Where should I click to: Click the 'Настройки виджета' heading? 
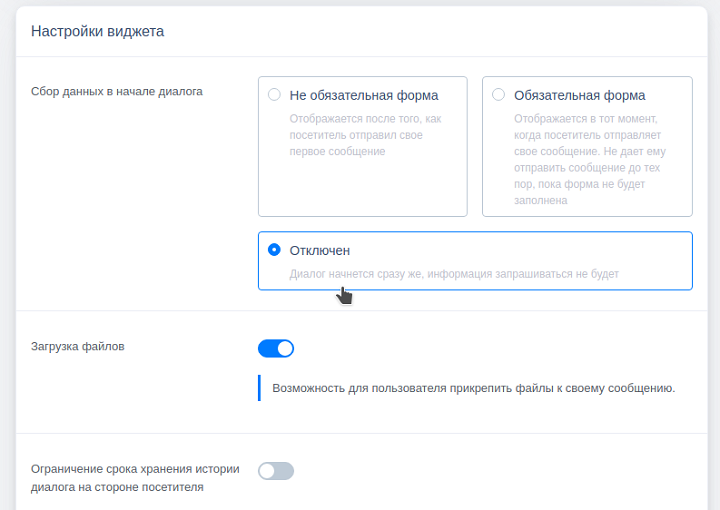pyautogui.click(x=97, y=31)
